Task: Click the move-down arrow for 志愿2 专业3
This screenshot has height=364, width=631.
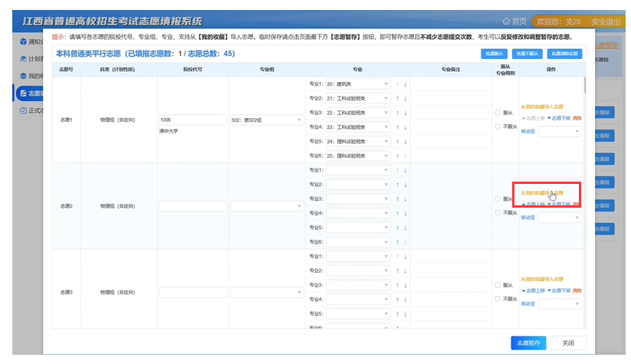Action: tap(406, 198)
